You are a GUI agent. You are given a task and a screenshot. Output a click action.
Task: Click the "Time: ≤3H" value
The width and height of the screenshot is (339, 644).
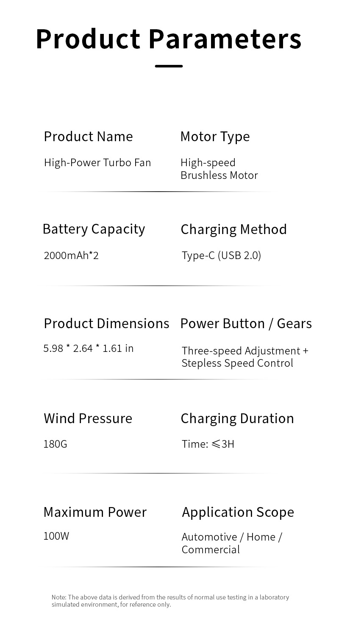[x=208, y=444]
